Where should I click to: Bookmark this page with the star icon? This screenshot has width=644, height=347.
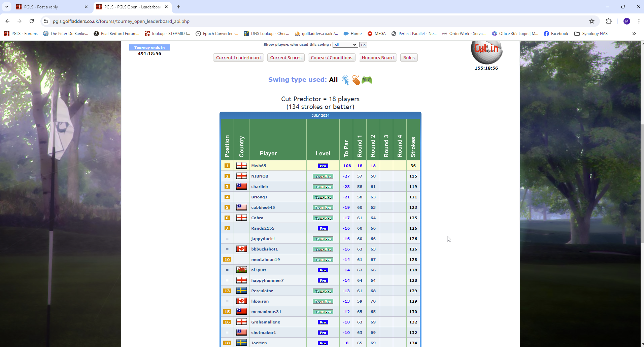[592, 21]
